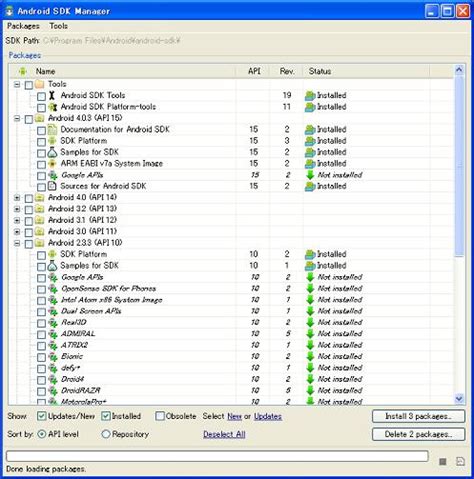Click the ATRIX2 add-on icon
Screen dimensions: 474x479
53,345
